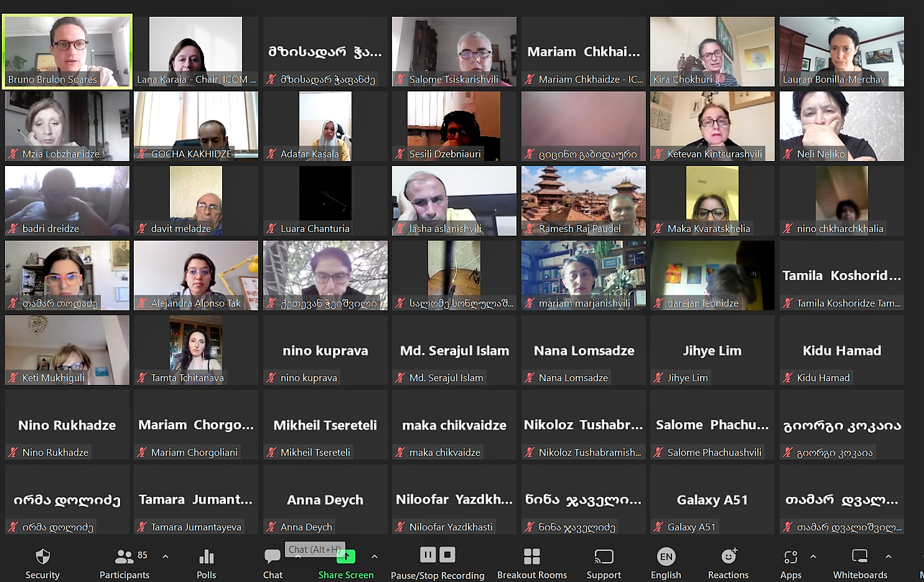Click the green Share Screen icon
The width and height of the screenshot is (924, 582).
(x=346, y=558)
